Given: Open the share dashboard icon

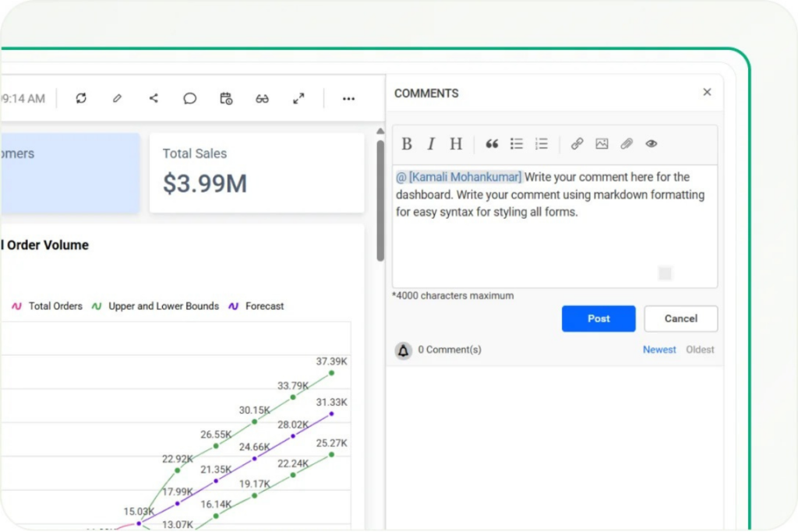Looking at the screenshot, I should [154, 99].
